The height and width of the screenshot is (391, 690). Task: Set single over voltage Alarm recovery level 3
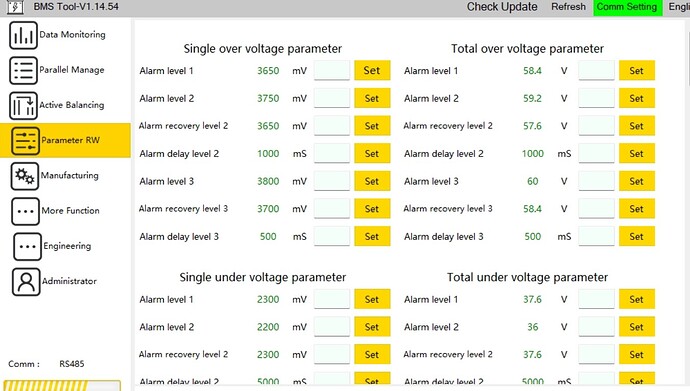(372, 209)
